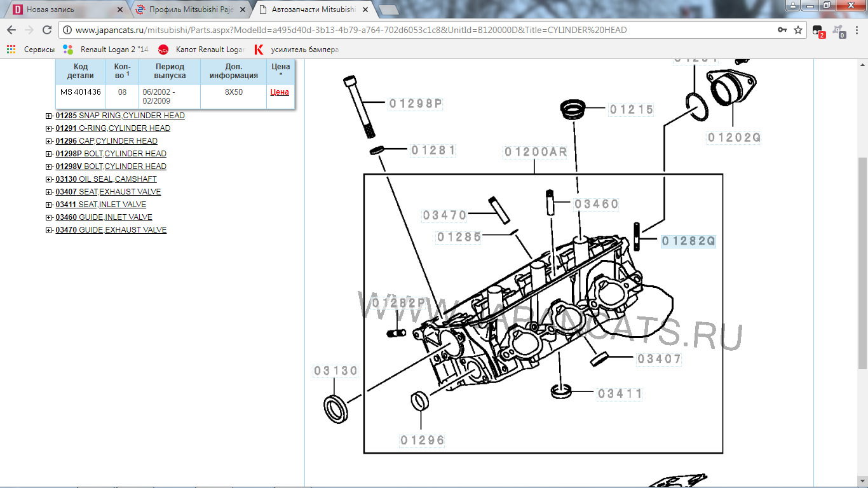
Task: Open 03460 GUIDE,INLET VALVE link
Action: 104,217
